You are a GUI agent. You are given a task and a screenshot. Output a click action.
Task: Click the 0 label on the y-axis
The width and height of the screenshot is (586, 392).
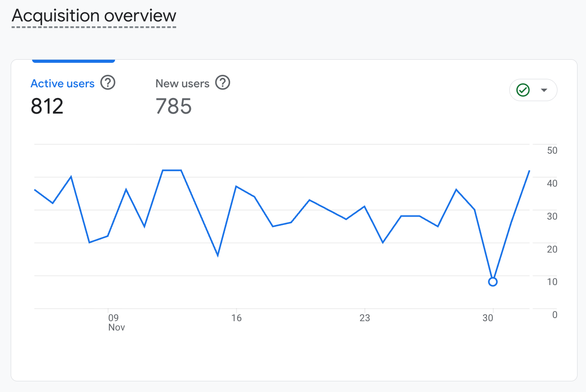pos(554,315)
